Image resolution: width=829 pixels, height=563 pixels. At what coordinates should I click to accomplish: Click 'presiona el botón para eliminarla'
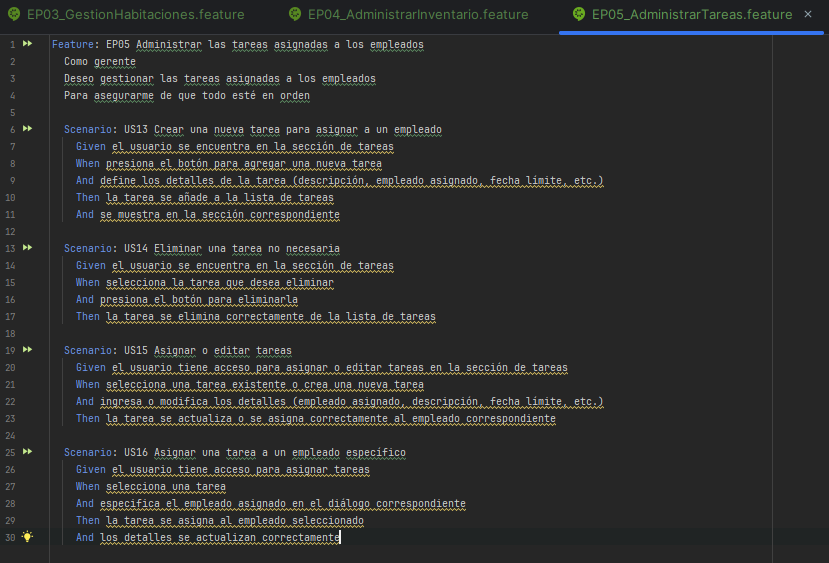point(199,300)
